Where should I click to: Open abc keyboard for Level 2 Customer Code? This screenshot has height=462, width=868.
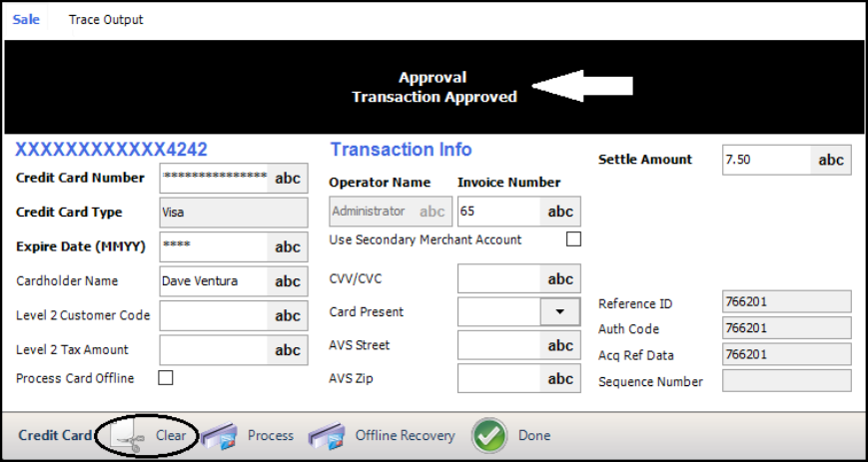[x=288, y=315]
